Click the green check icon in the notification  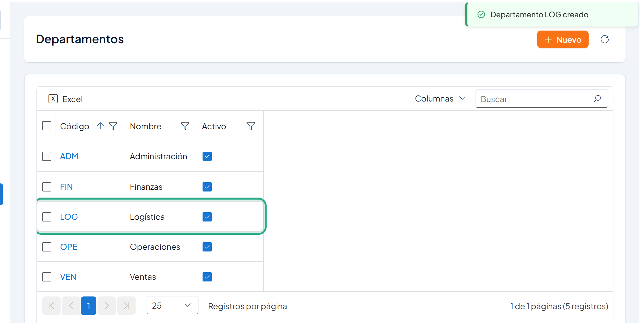[481, 14]
